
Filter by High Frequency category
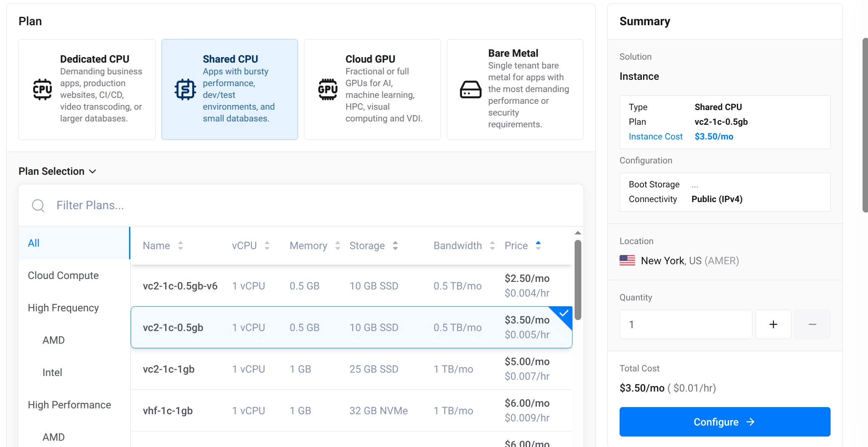(x=74, y=308)
